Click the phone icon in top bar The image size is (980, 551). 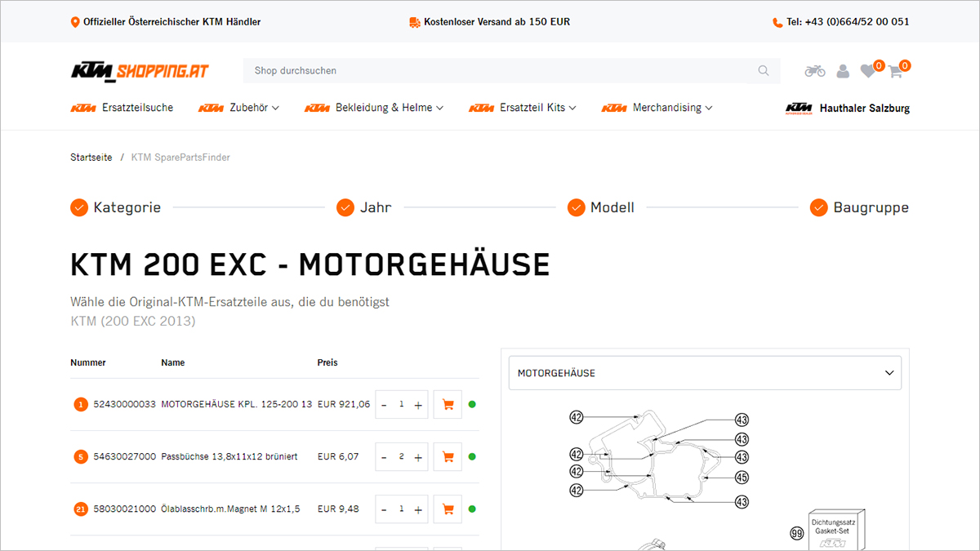(777, 23)
